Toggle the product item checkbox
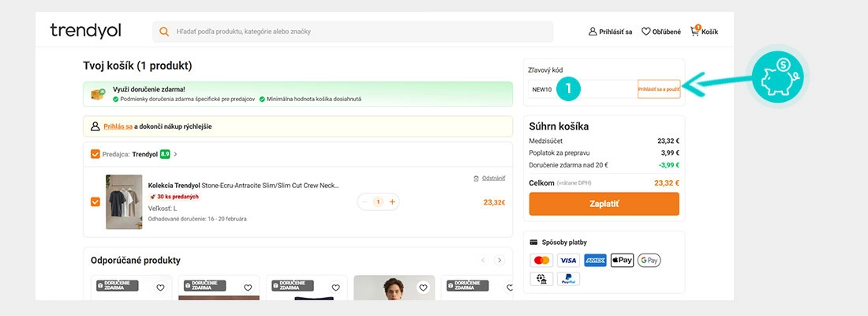This screenshot has height=316, width=868. pyautogui.click(x=95, y=201)
